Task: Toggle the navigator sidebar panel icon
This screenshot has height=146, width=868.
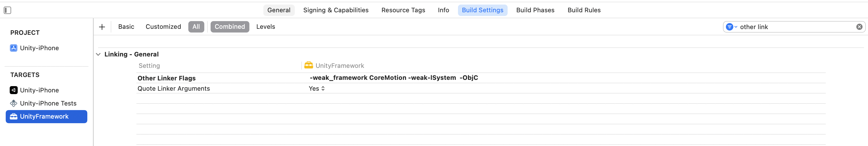Action: point(7,11)
